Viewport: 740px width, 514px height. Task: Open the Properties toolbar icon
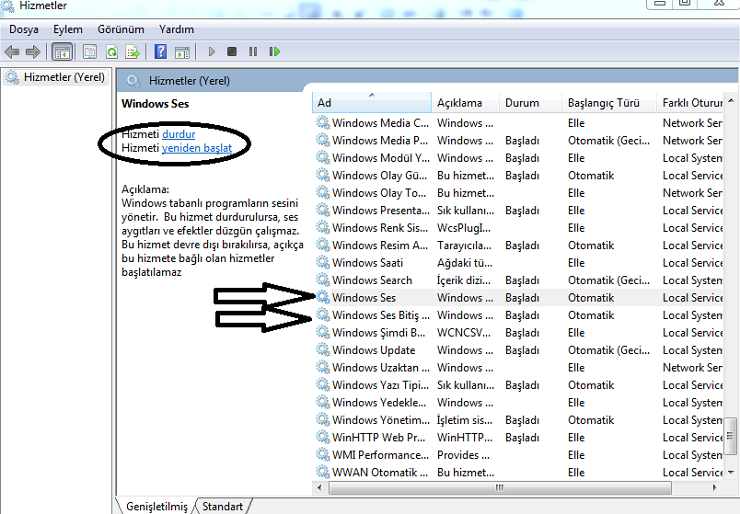(90, 51)
